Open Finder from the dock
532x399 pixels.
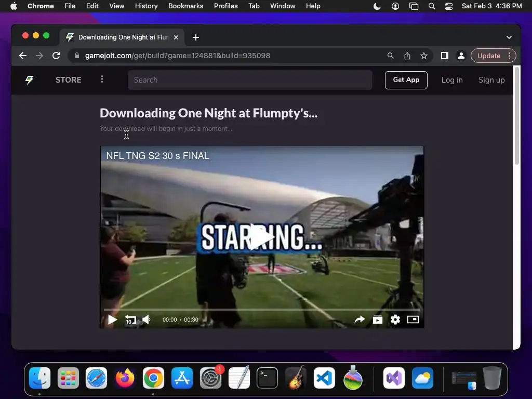pyautogui.click(x=39, y=378)
